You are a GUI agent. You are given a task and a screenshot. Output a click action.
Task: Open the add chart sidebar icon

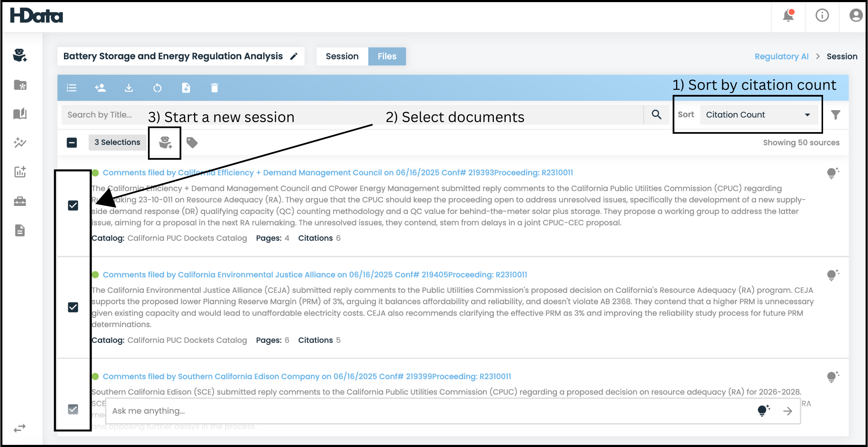(x=20, y=172)
